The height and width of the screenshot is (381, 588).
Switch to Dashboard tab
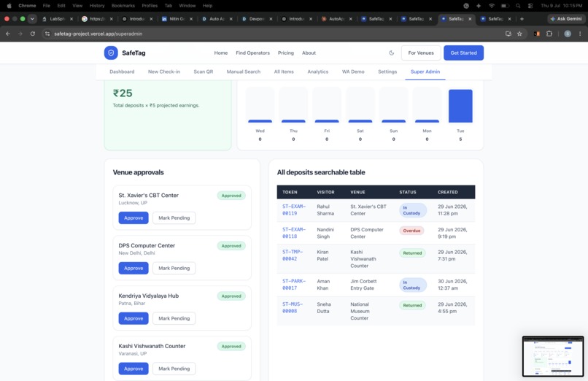pos(122,72)
